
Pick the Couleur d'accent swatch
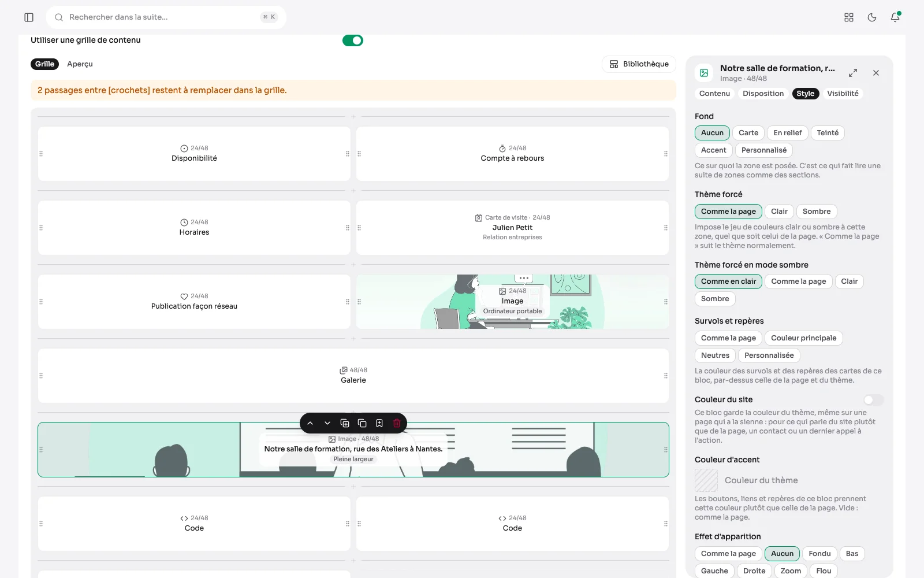point(706,480)
